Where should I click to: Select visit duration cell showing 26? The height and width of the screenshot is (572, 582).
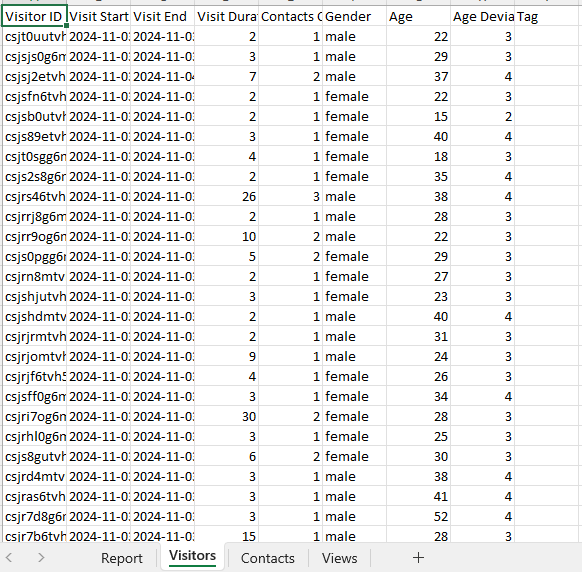tap(226, 196)
